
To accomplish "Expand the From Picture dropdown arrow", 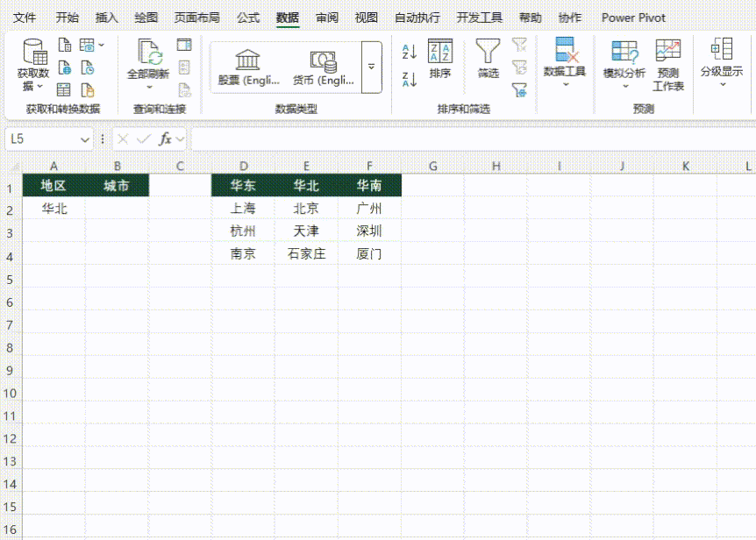I will pyautogui.click(x=101, y=45).
